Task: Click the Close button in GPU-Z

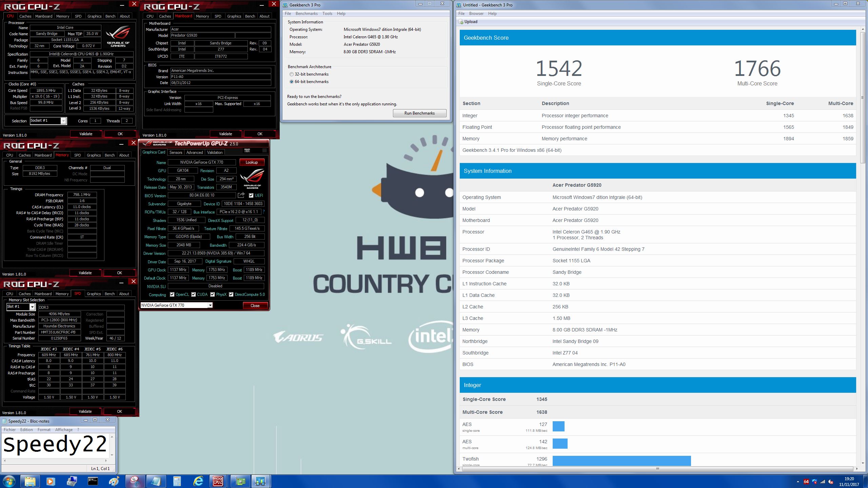Action: (255, 306)
